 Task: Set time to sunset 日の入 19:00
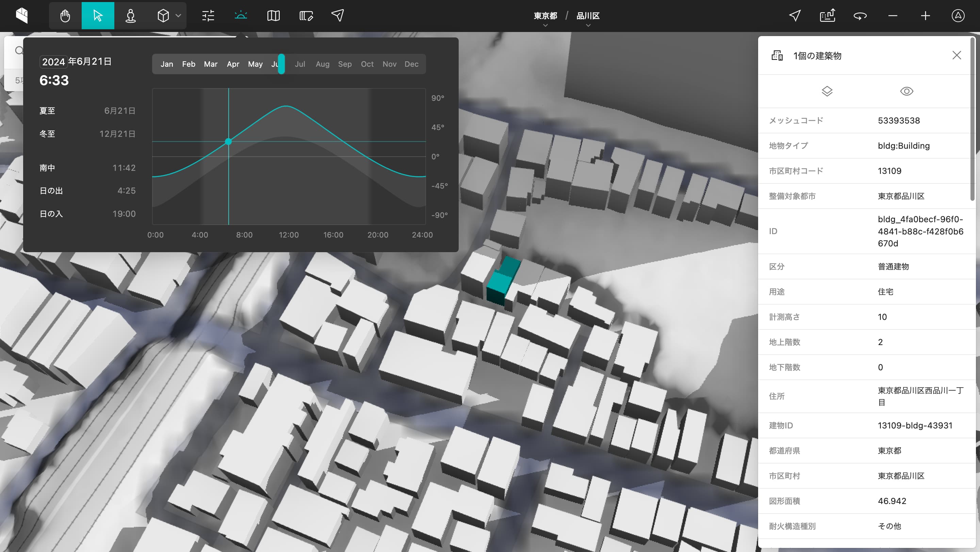point(87,214)
